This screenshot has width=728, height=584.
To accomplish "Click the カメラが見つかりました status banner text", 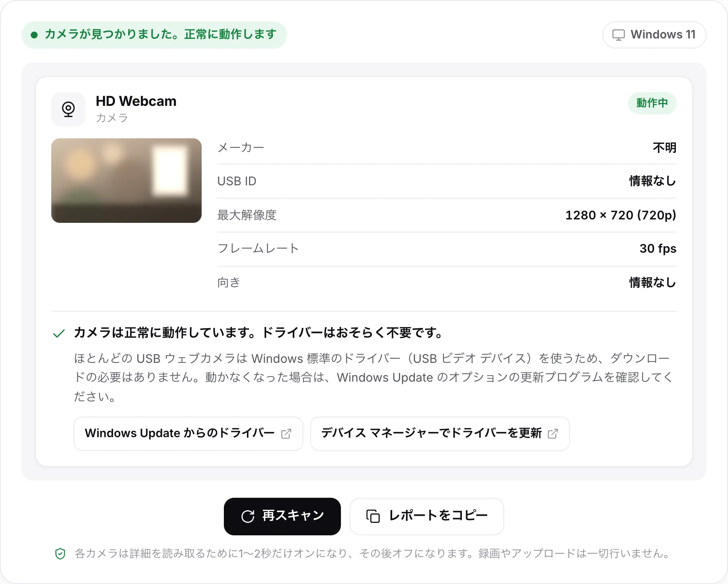I will click(161, 34).
